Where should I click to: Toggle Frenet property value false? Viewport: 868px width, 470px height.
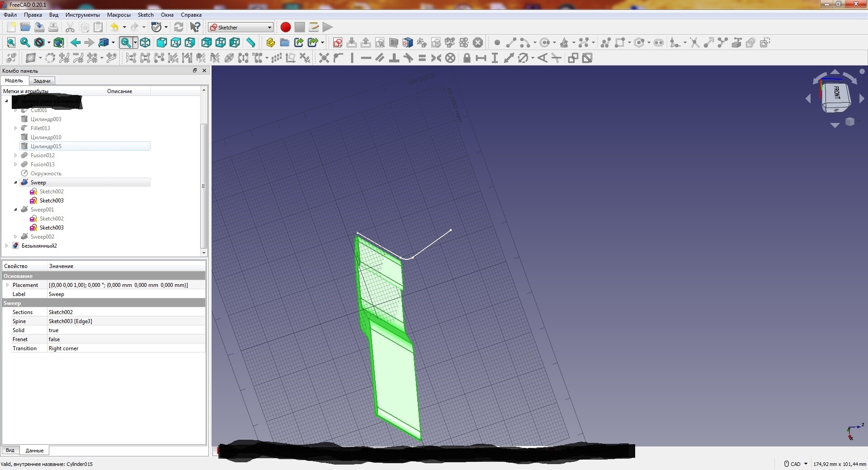pos(54,339)
